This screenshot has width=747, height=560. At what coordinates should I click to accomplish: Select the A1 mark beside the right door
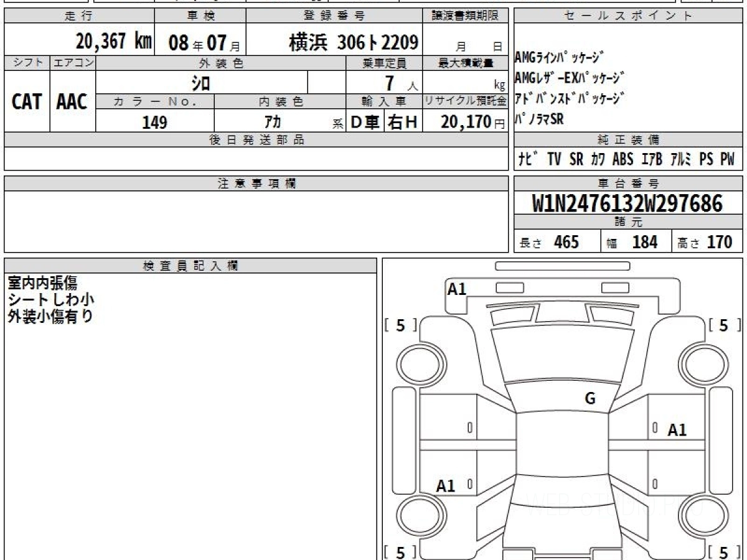[x=677, y=429]
